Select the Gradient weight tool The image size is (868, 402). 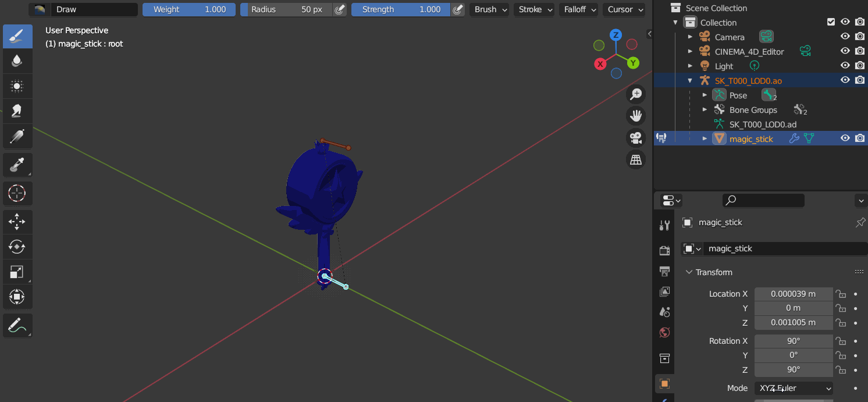click(x=17, y=136)
